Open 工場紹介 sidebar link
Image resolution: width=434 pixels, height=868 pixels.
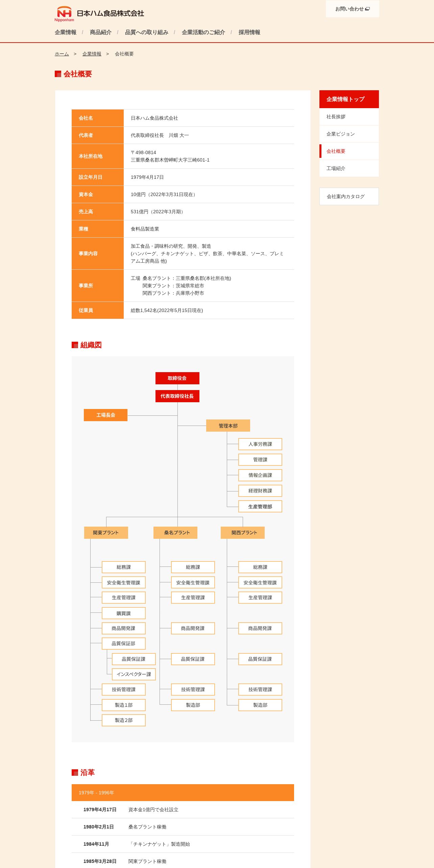click(349, 168)
